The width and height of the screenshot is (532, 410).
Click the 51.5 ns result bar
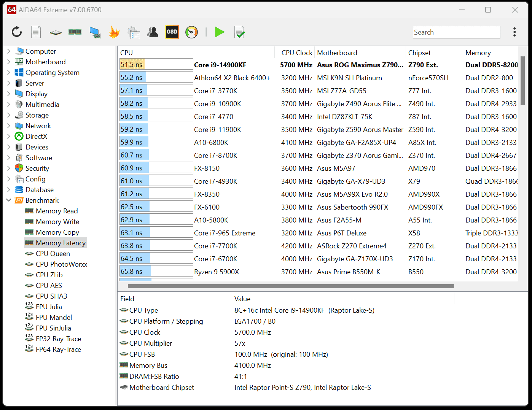coord(156,65)
